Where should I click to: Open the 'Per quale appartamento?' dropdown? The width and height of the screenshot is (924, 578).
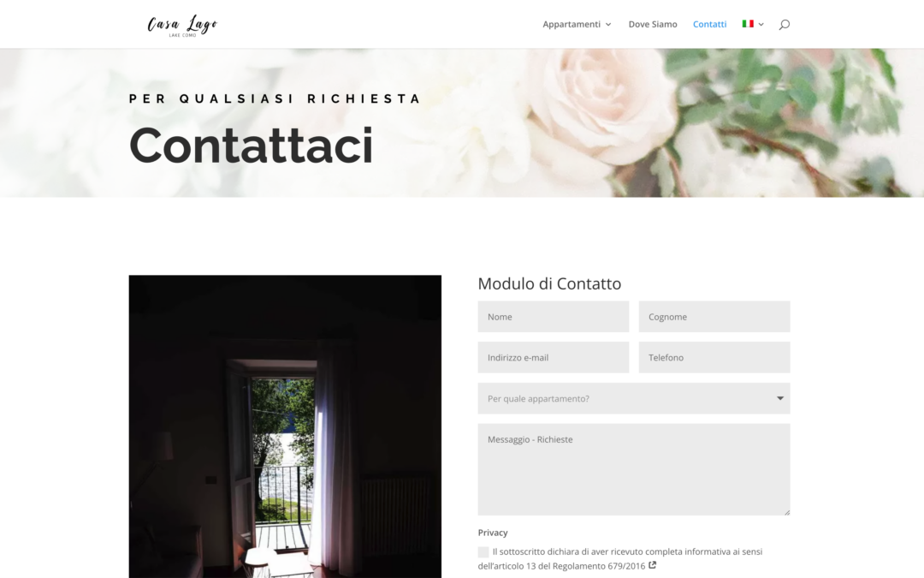(633, 398)
